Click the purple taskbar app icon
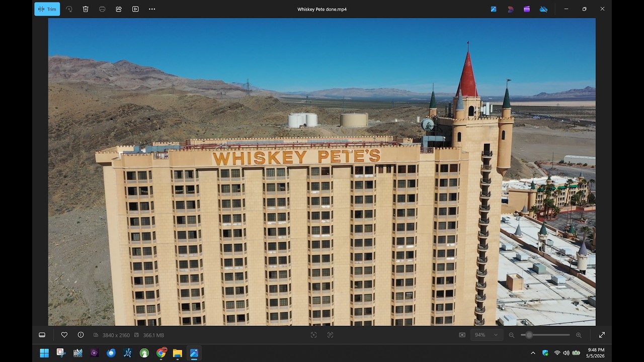644x362 pixels. [x=94, y=353]
